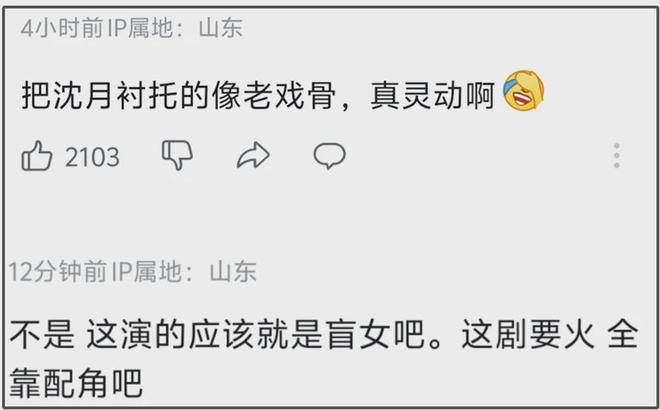Image resolution: width=660 pixels, height=410 pixels.
Task: Share the comment via curved arrow icon
Action: coord(253,155)
